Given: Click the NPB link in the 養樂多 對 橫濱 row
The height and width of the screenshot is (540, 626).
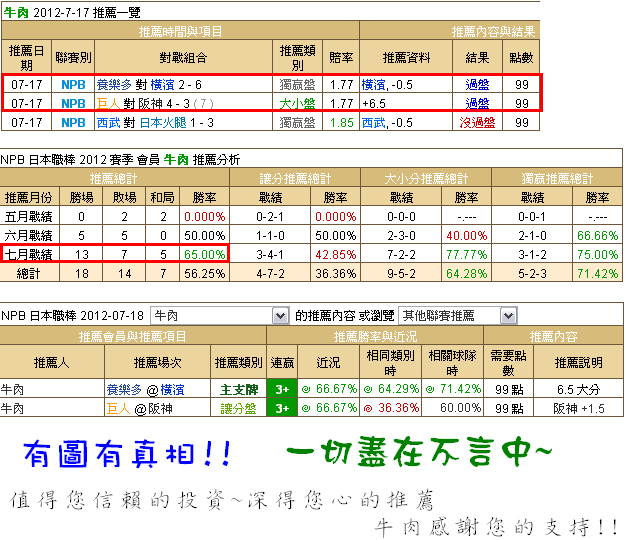Looking at the screenshot, I should 73,85.
